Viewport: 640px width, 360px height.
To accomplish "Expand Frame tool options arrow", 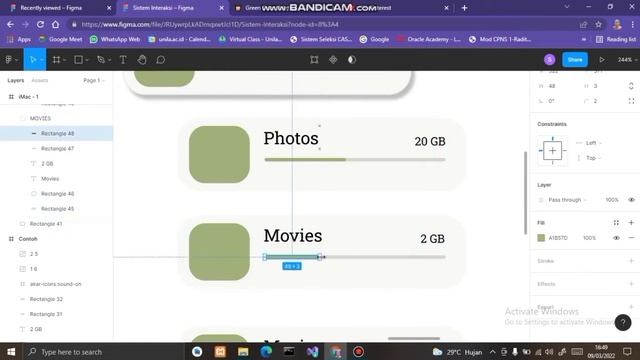I will (64, 60).
